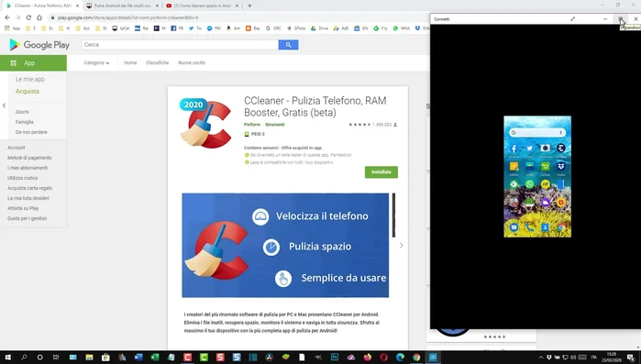Screen dimensions: 641x364
Task: Select the green App section tab
Action: (34, 63)
